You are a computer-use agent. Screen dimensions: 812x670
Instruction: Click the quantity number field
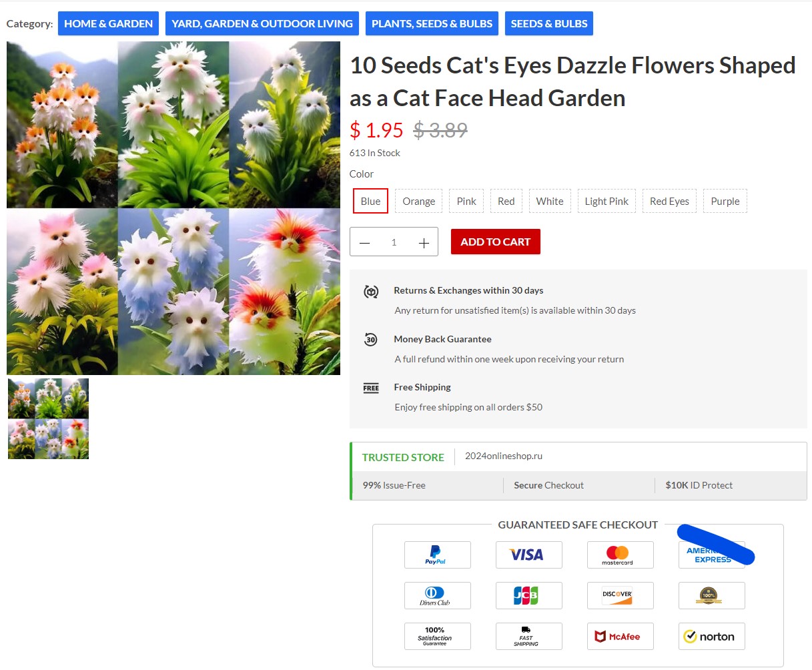pos(394,242)
